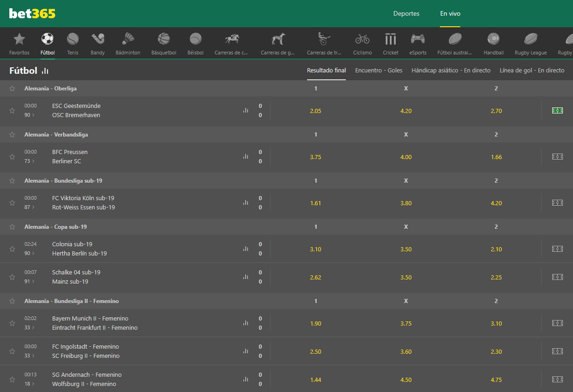
Task: Expand markets for FC Ingolstadt Femenino (33 >)
Action: pyautogui.click(x=30, y=356)
